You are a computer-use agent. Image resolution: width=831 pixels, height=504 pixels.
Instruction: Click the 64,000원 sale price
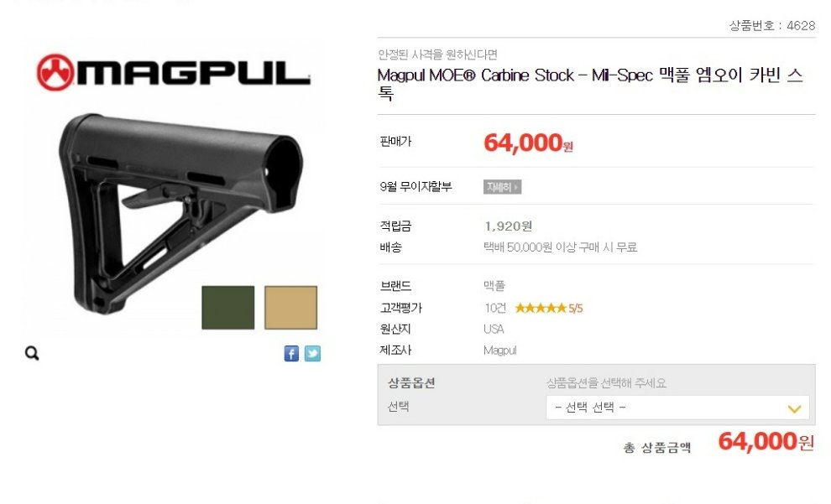coord(528,143)
